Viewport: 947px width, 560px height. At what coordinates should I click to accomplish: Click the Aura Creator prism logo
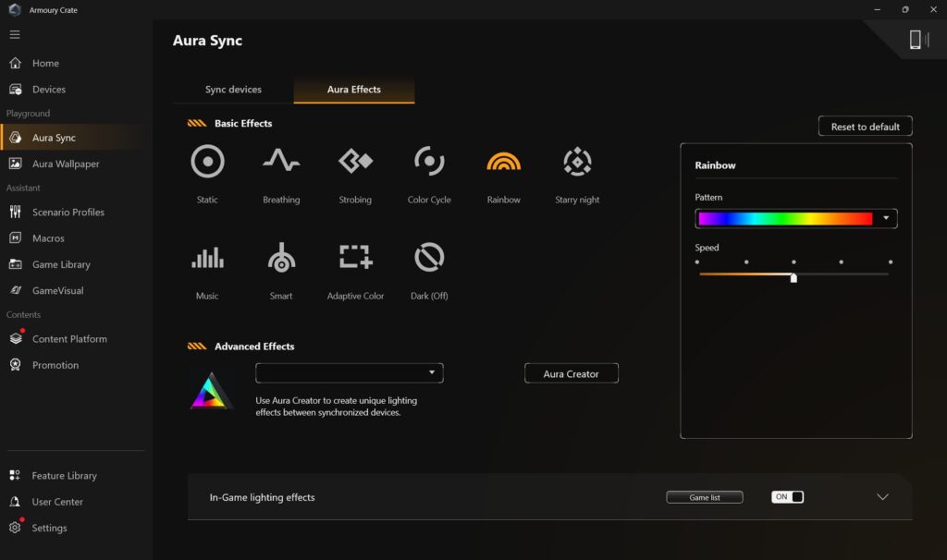210,391
